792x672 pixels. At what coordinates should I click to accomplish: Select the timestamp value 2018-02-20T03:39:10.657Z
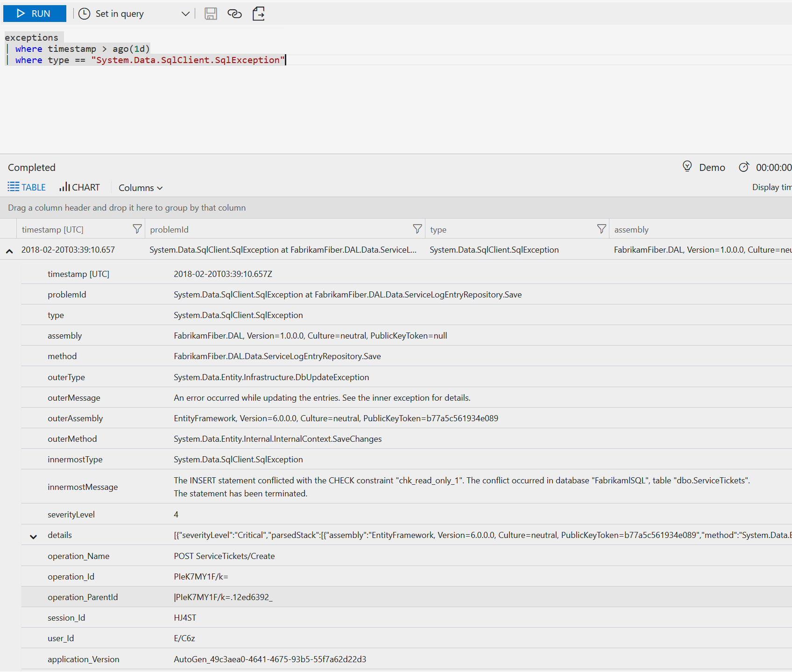point(223,274)
